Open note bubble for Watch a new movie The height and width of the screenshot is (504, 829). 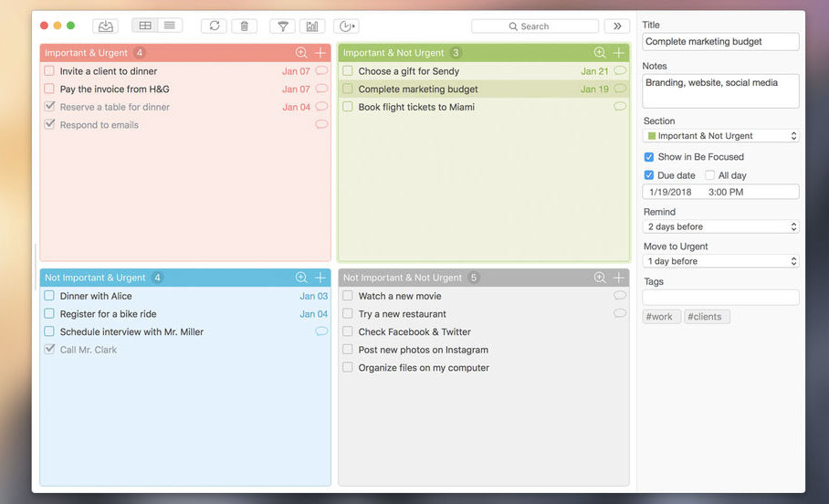click(620, 295)
